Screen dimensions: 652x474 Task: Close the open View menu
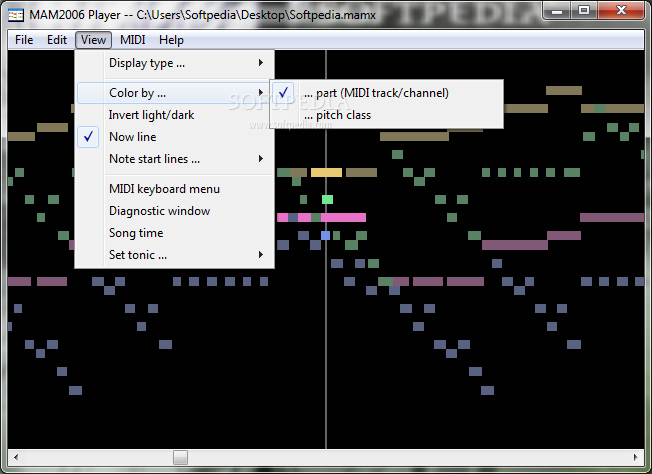pos(93,40)
